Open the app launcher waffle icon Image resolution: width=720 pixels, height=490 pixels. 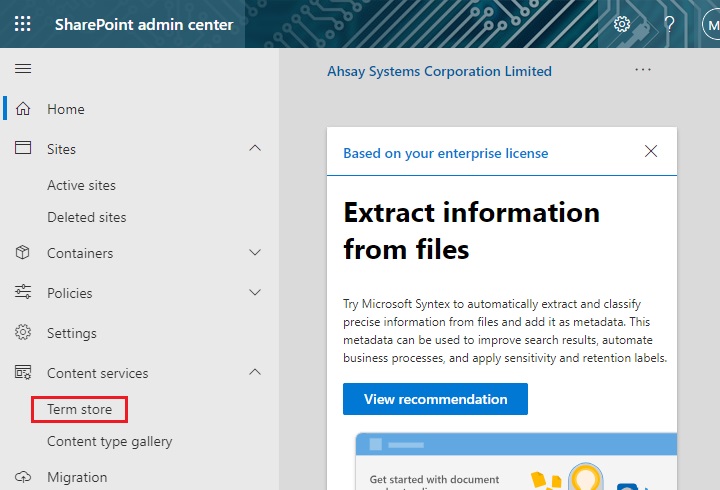click(22, 24)
